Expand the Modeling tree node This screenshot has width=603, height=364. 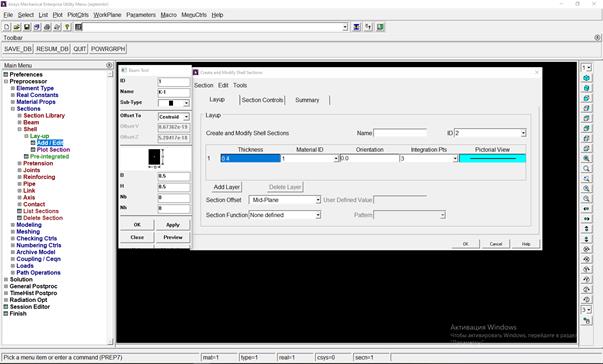click(13, 225)
